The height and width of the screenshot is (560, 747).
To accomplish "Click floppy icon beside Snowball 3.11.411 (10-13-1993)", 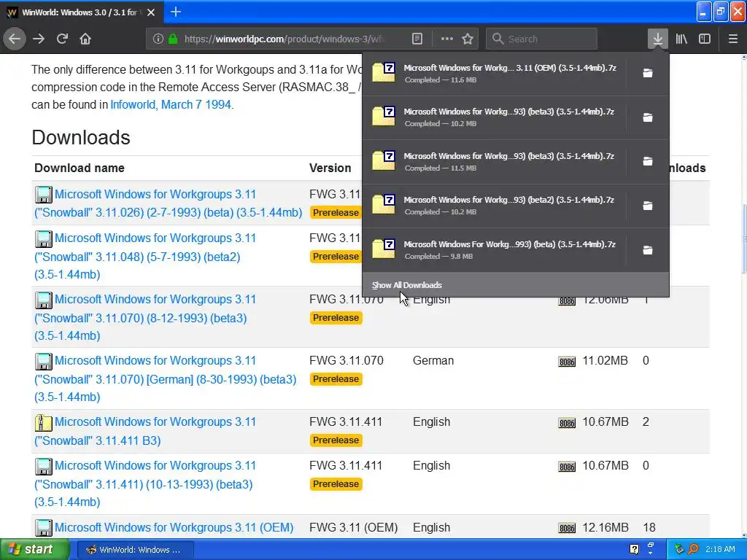I will [43, 467].
